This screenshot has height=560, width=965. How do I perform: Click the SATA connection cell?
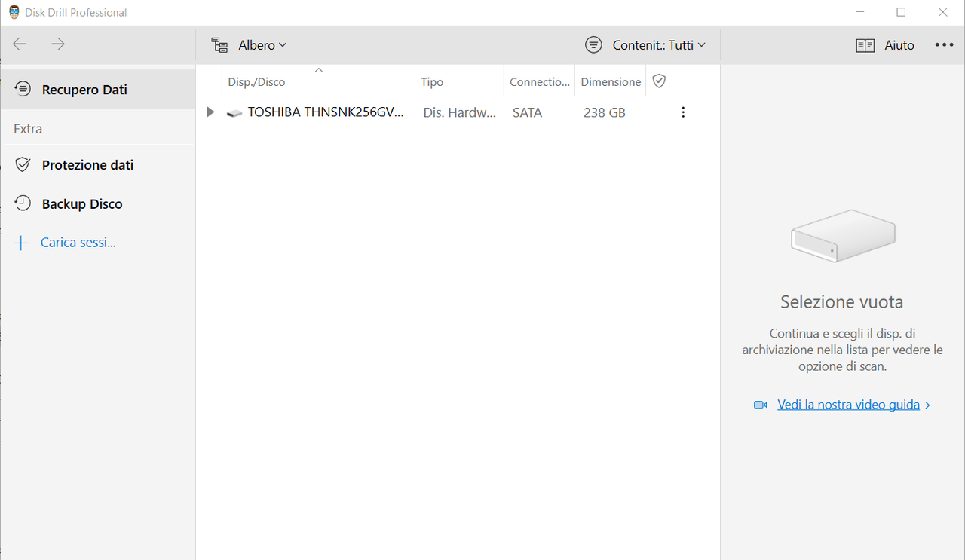[x=527, y=112]
